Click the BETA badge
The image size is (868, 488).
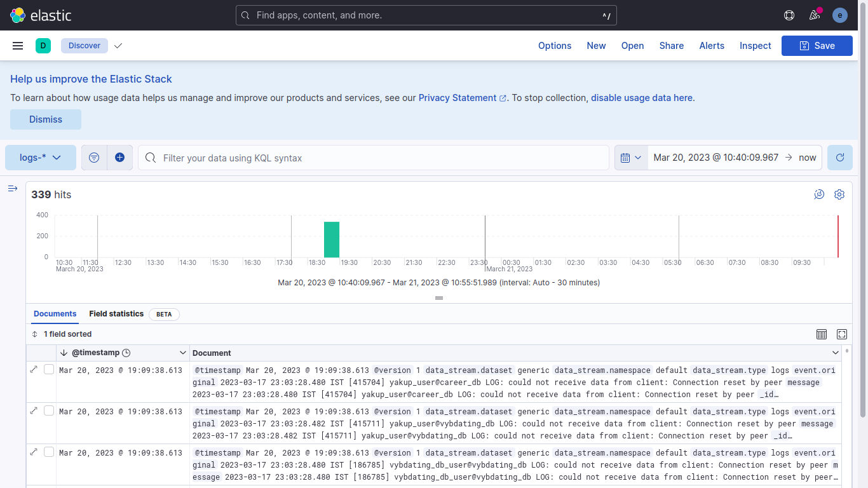tap(164, 315)
